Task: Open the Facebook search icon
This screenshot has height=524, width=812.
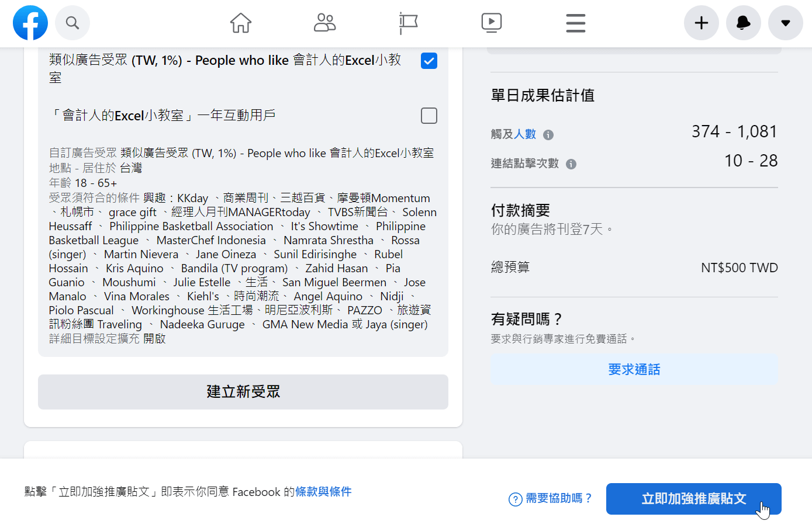Action: (72, 23)
